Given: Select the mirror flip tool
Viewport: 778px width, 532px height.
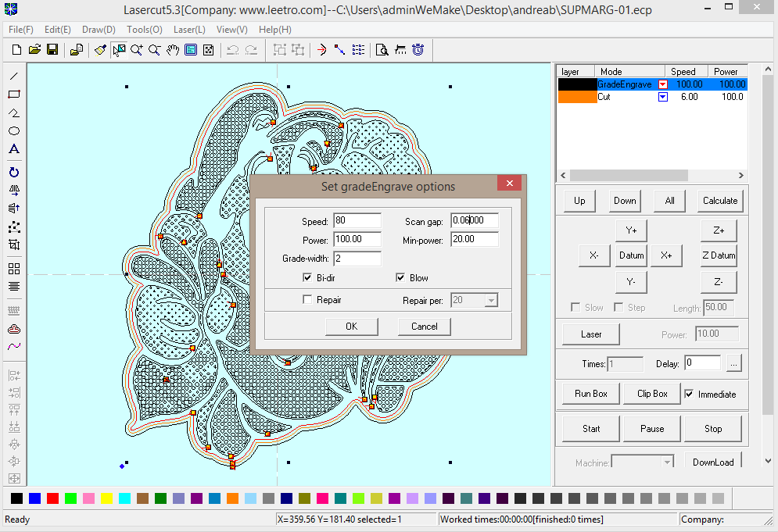Looking at the screenshot, I should tap(14, 191).
